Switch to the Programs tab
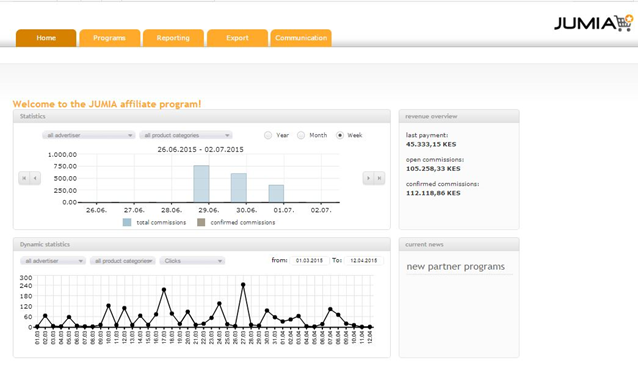The image size is (638, 380). click(x=109, y=38)
